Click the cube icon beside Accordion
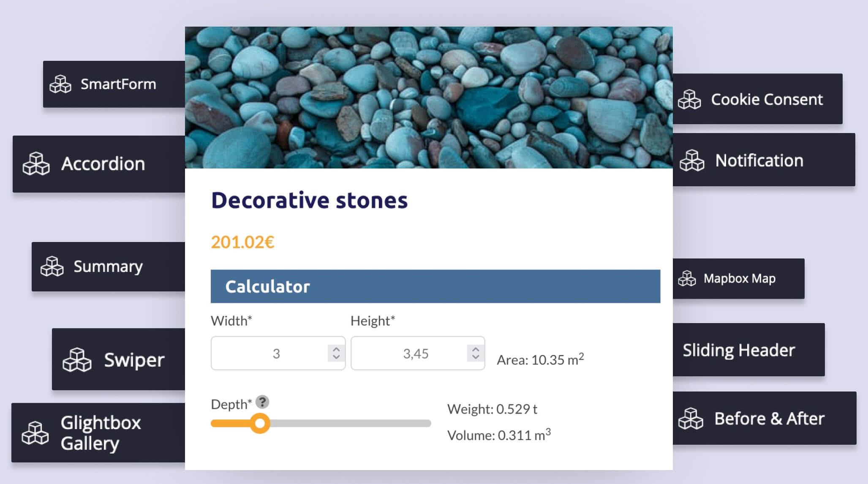 tap(36, 164)
